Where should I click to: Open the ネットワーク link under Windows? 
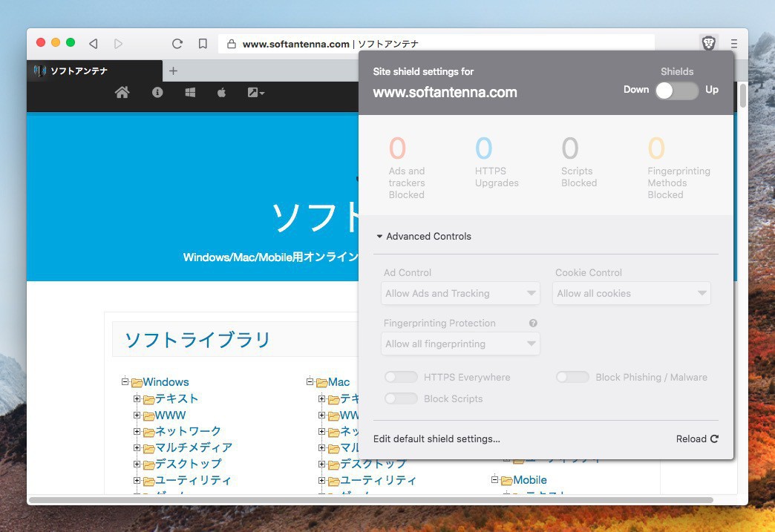[x=189, y=431]
